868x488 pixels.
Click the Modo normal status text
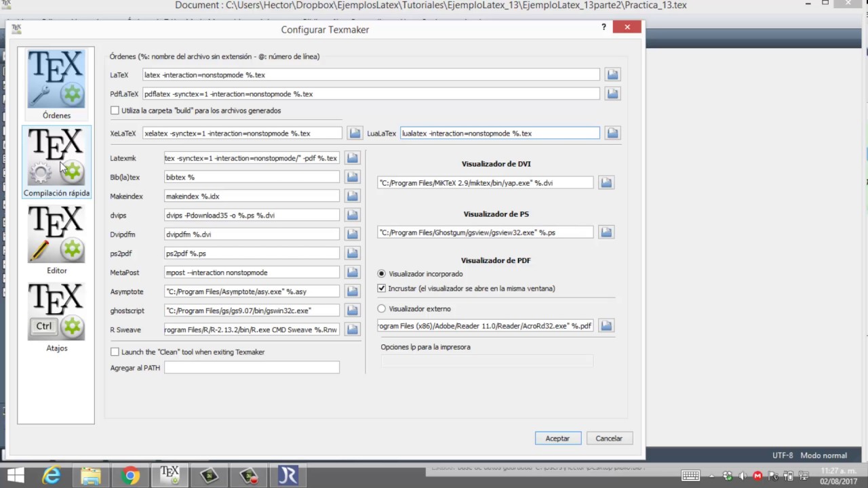pos(823,455)
